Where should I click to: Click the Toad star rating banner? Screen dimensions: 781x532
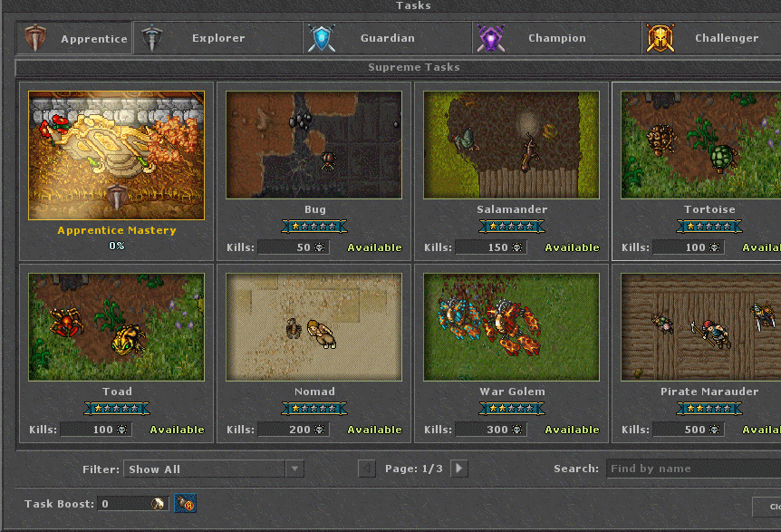click(117, 409)
